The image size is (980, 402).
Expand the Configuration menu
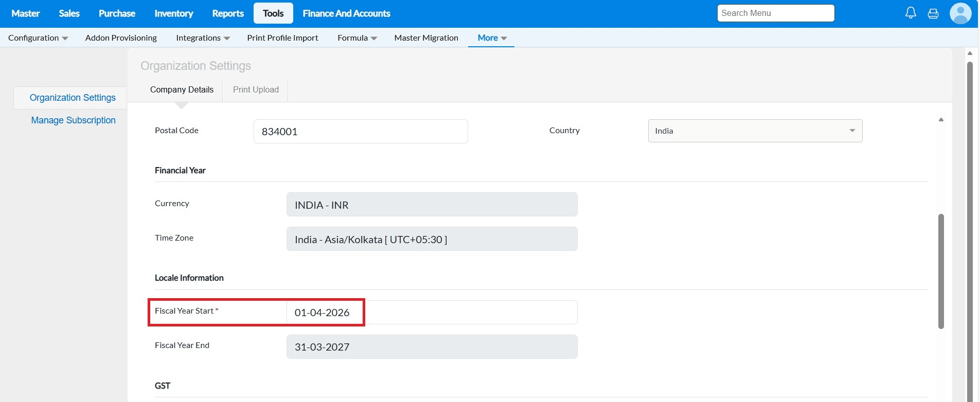(x=38, y=38)
